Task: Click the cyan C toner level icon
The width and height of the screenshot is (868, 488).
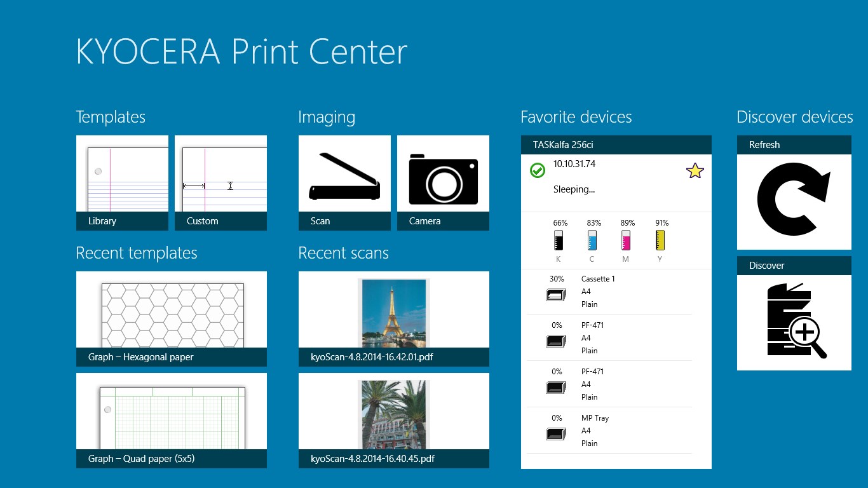Action: [592, 240]
